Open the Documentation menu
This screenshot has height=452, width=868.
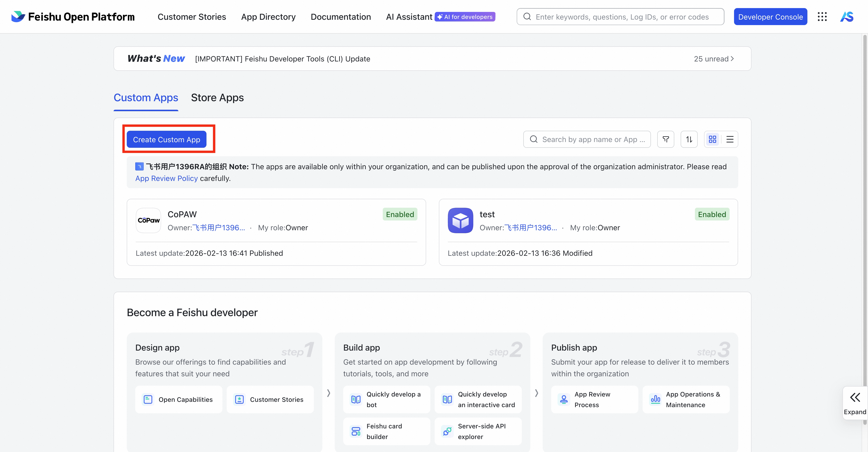(x=340, y=17)
